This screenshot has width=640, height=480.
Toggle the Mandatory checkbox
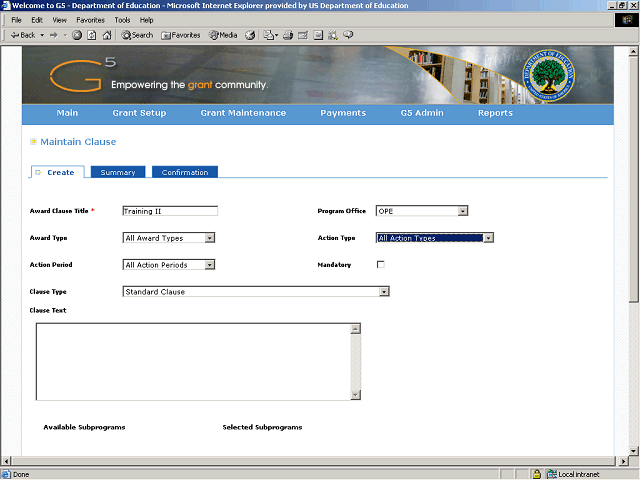(x=381, y=264)
